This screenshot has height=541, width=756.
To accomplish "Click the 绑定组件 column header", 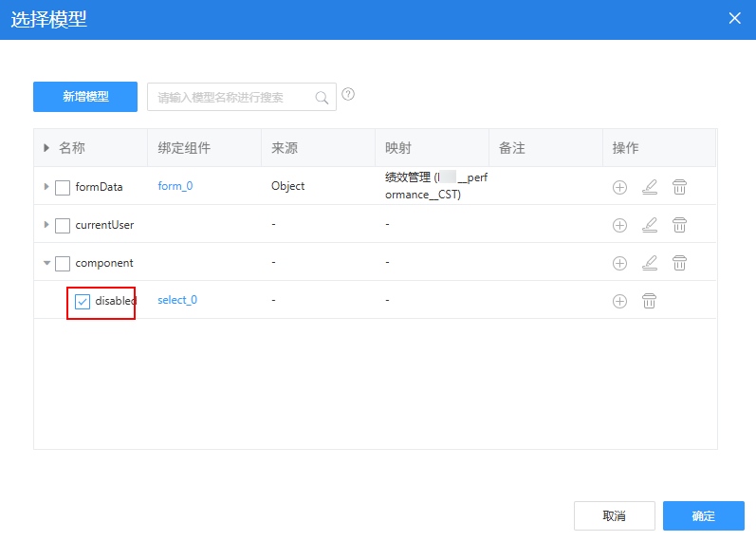I will (205, 148).
